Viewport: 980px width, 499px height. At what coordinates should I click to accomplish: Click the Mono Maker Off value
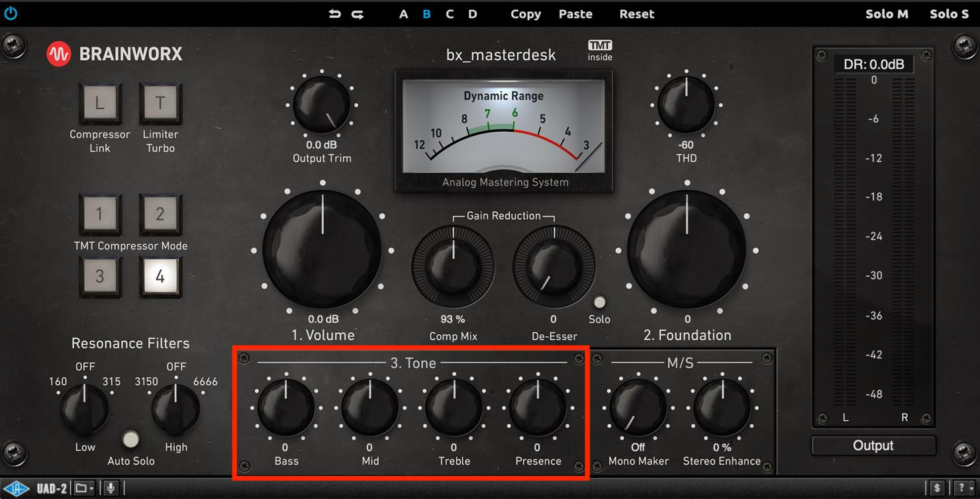(x=638, y=447)
